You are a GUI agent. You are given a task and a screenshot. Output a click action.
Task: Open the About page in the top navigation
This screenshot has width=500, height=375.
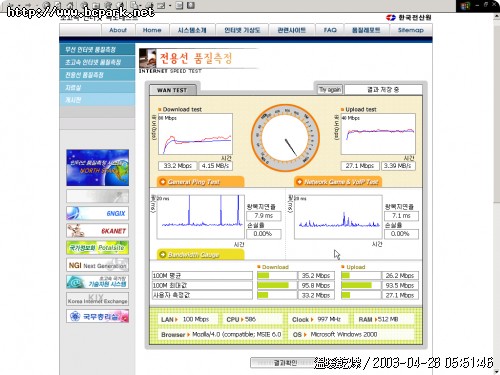coord(118,30)
